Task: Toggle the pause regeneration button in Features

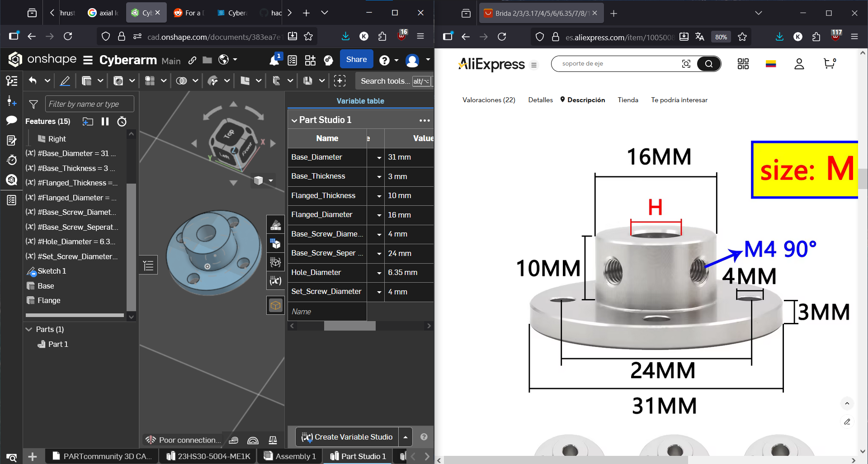Action: [105, 121]
